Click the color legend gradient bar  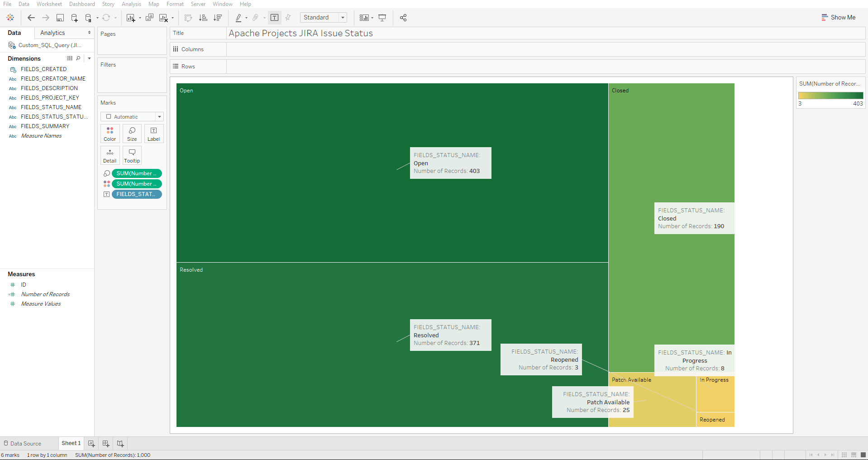830,96
